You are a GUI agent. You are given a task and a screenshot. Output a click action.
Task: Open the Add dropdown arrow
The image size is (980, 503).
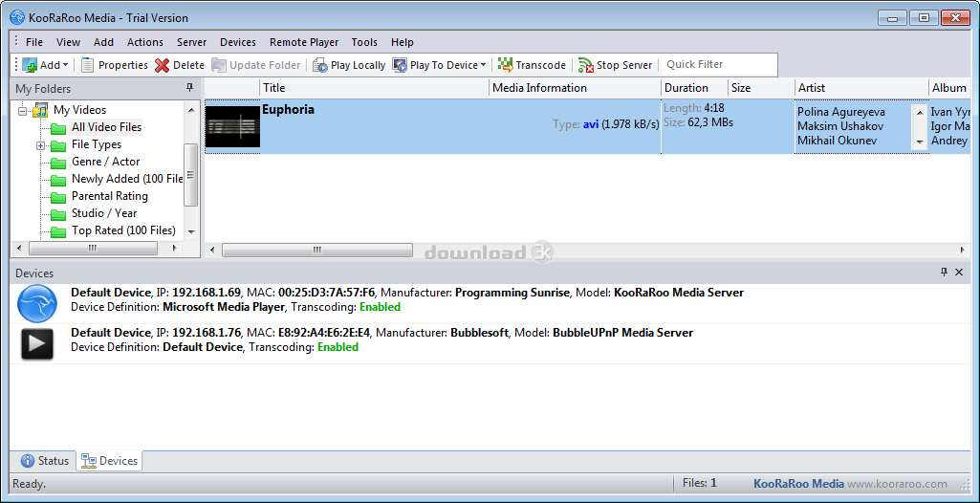click(x=66, y=65)
